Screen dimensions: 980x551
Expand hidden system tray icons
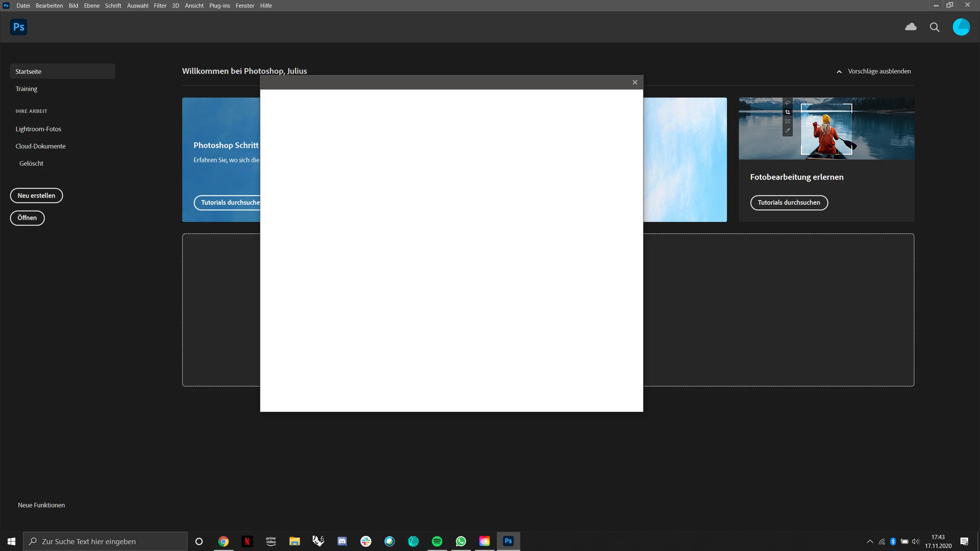(x=870, y=541)
